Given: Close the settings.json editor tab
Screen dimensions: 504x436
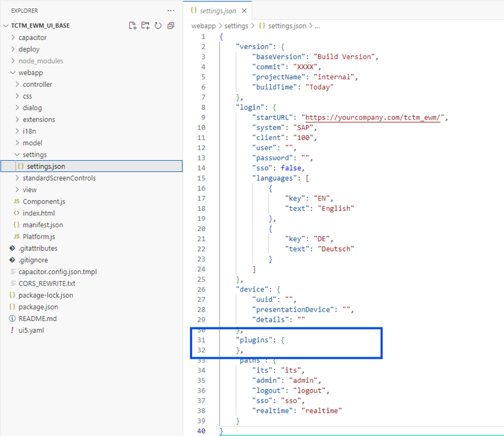Looking at the screenshot, I should (x=244, y=11).
